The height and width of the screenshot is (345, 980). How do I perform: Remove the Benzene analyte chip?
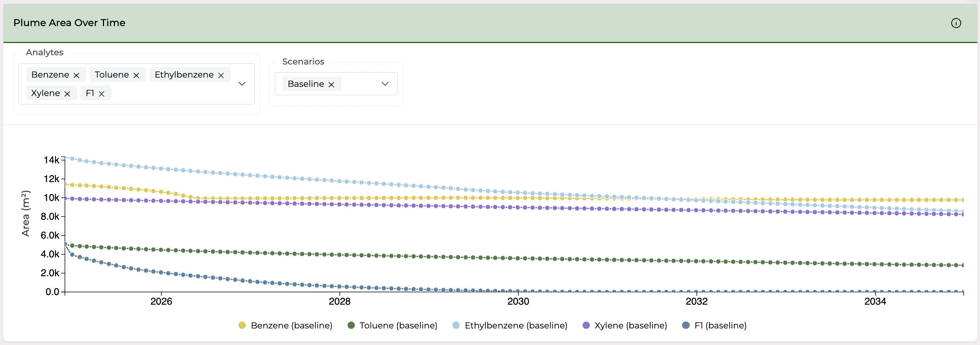coord(76,75)
